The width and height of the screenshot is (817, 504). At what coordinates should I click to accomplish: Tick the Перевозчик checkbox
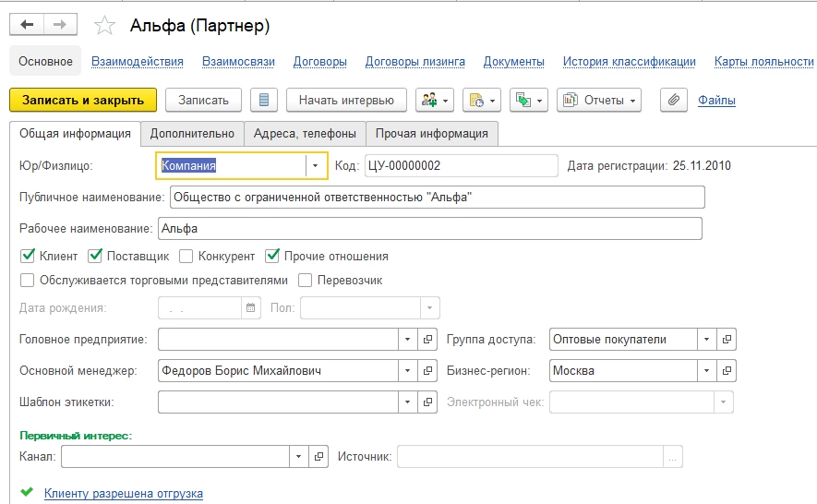[x=306, y=281]
